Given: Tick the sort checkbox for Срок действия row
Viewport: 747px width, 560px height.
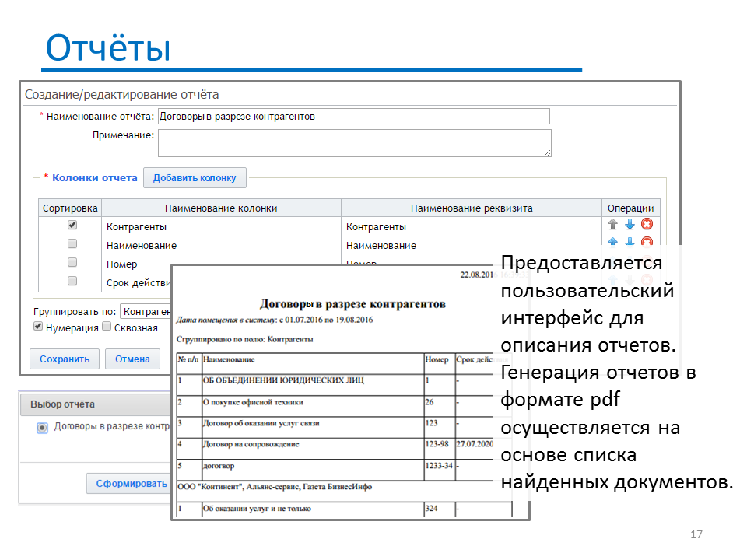Looking at the screenshot, I should coord(72,281).
